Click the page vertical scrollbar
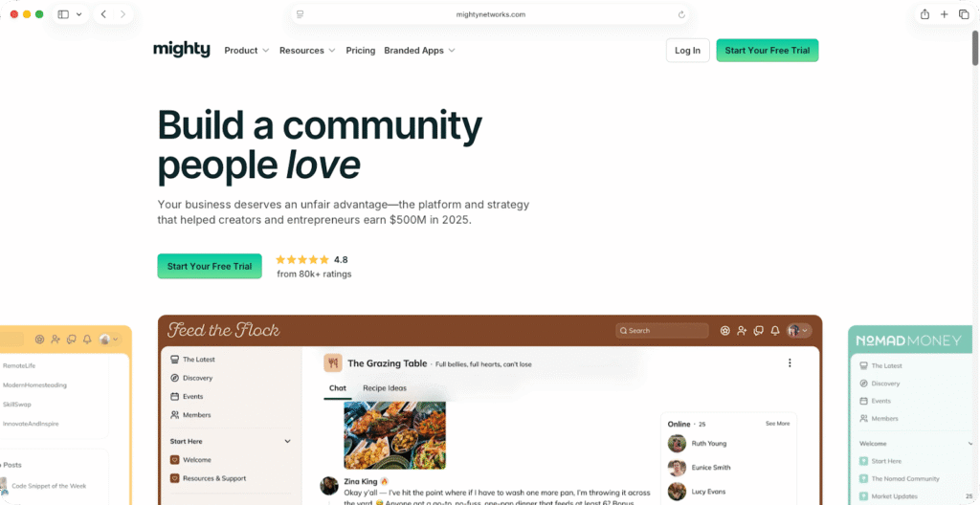The image size is (980, 505). pyautogui.click(x=975, y=47)
